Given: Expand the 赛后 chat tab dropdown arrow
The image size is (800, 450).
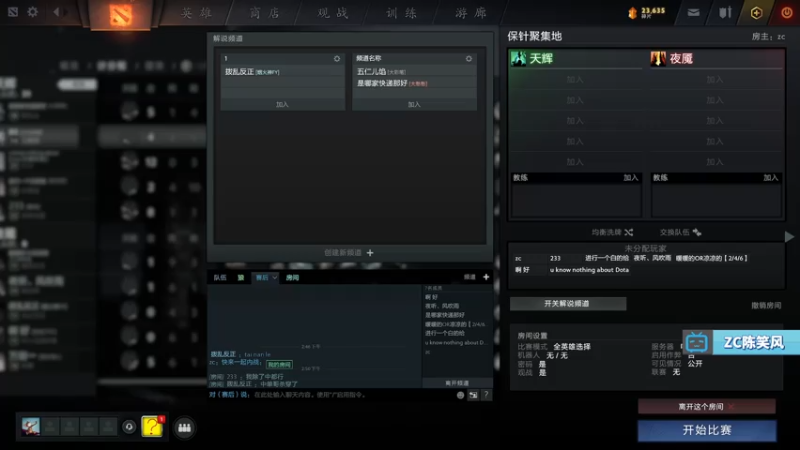Looking at the screenshot, I should (274, 277).
